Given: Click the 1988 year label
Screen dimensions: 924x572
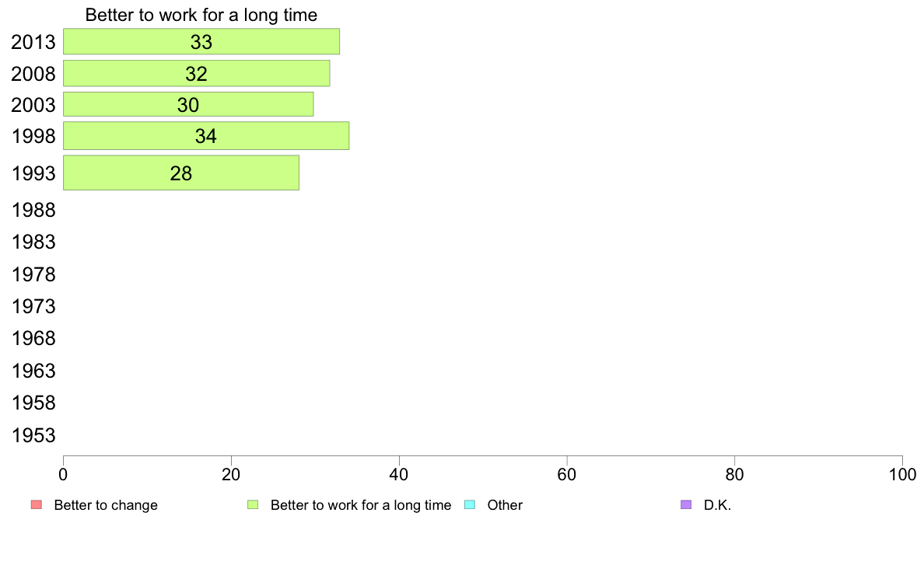Looking at the screenshot, I should [33, 211].
